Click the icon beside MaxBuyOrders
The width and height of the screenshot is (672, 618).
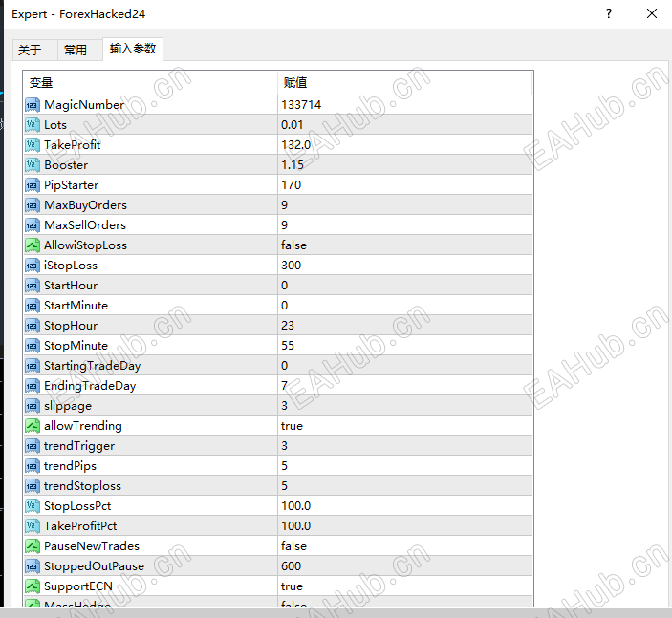(33, 205)
